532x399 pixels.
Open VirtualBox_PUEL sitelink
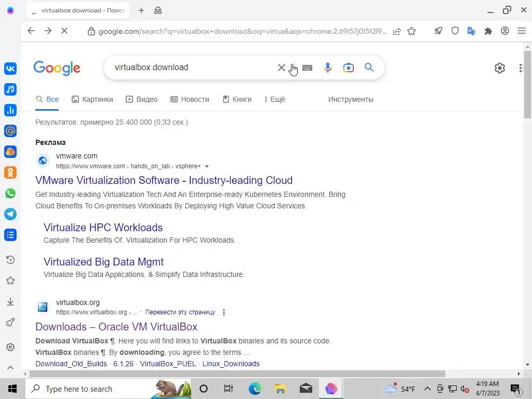(168, 364)
